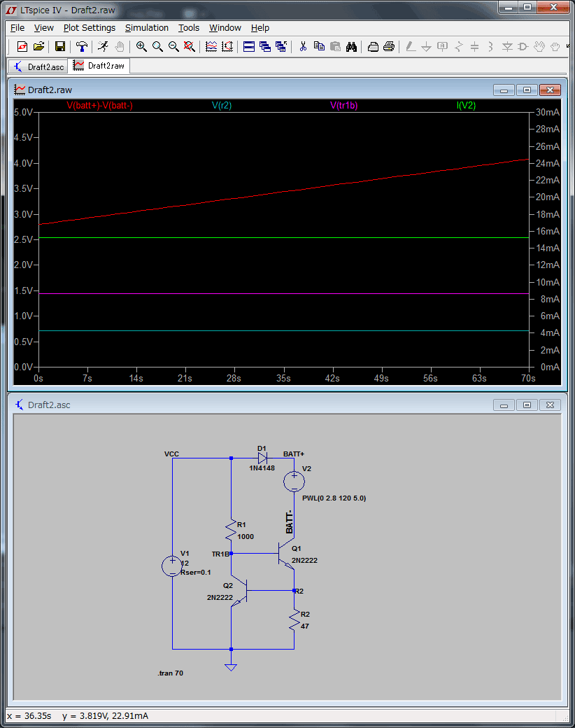Click the Print Setup icon
This screenshot has height=728, width=575.
click(x=373, y=46)
